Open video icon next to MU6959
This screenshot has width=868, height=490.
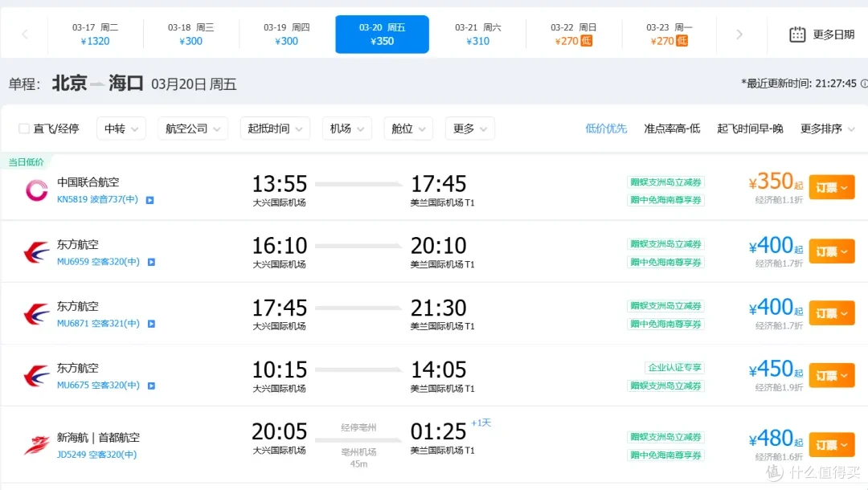[151, 262]
